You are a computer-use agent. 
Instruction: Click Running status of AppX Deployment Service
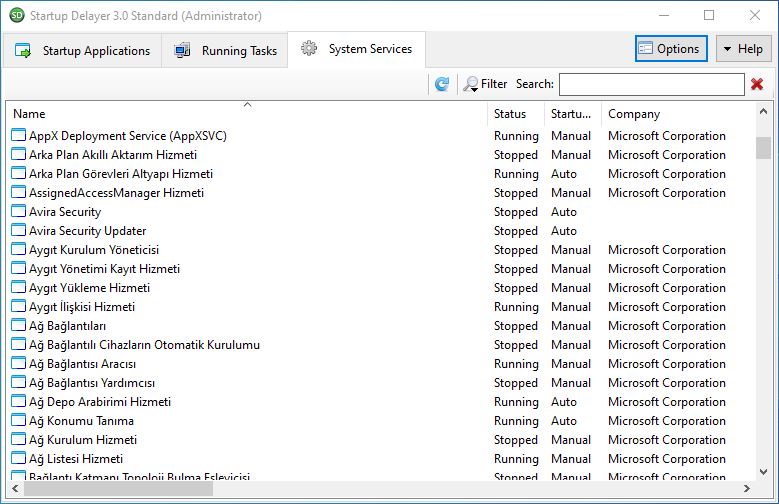[516, 136]
